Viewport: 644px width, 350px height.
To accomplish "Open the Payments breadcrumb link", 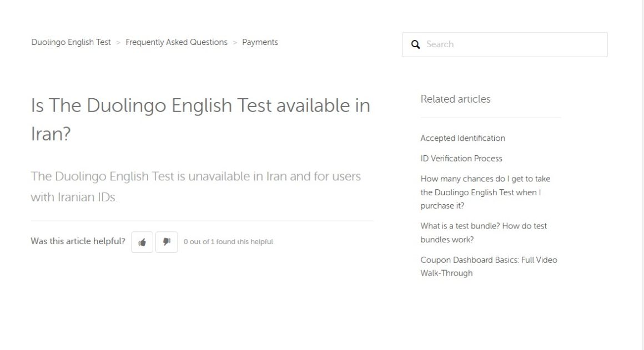I will tap(260, 42).
